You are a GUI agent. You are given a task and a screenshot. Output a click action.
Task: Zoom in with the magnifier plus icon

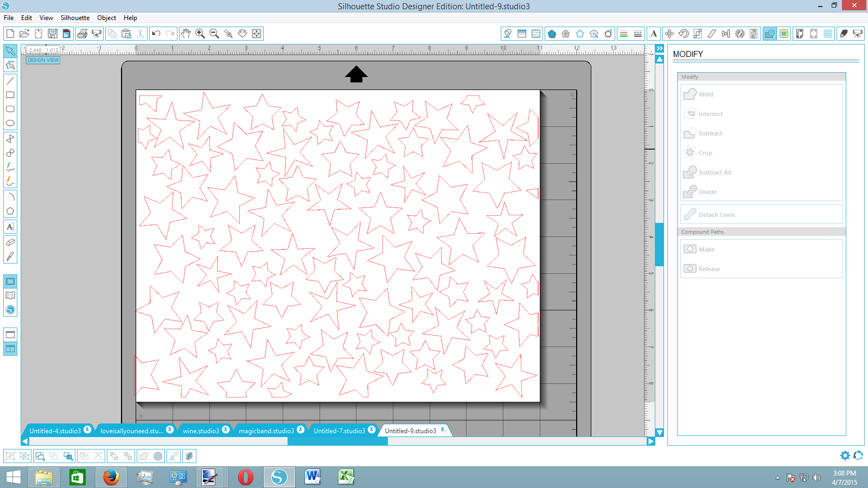[x=200, y=34]
